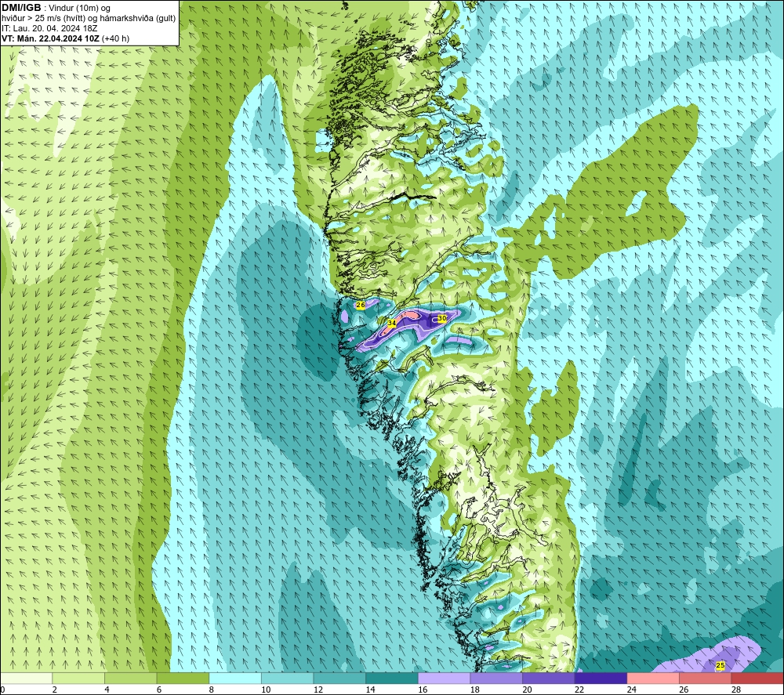Click the title text 'DMI/IGB : Vindur (10m) og'

(56, 8)
